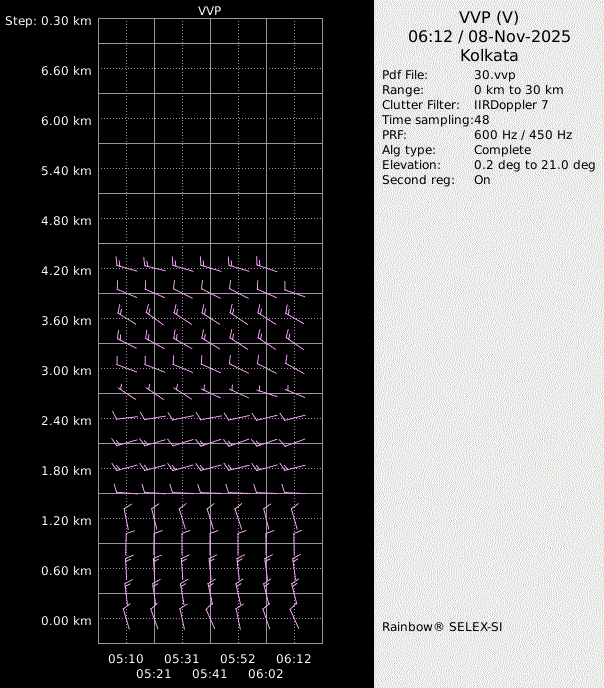604x688 pixels.
Task: Select the VVP (V) heading in info panel
Action: (489, 17)
